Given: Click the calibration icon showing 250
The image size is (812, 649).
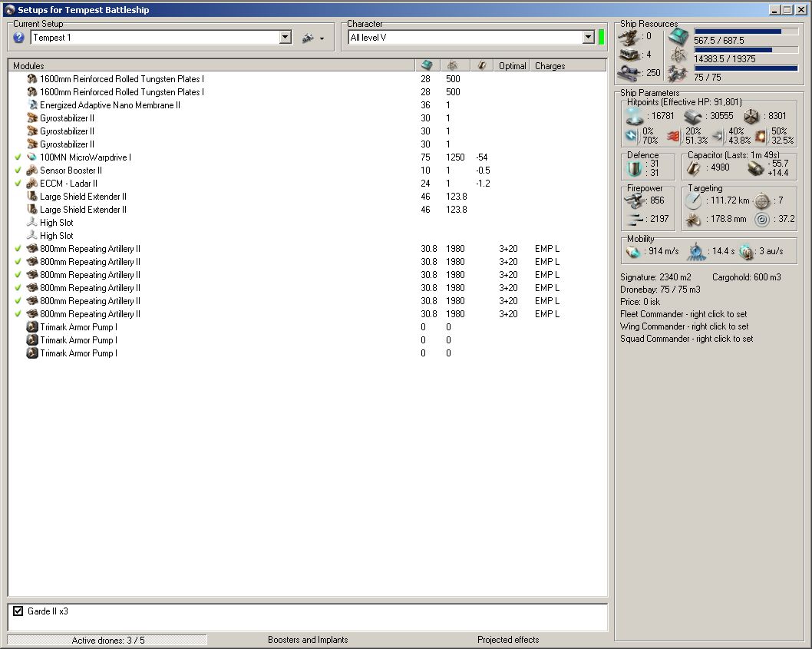Looking at the screenshot, I should 629,72.
